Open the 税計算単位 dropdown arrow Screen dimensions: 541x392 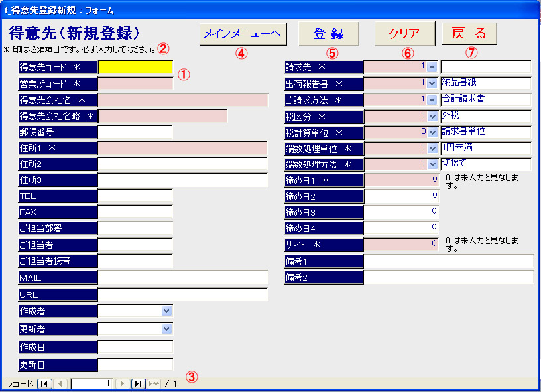(x=432, y=132)
